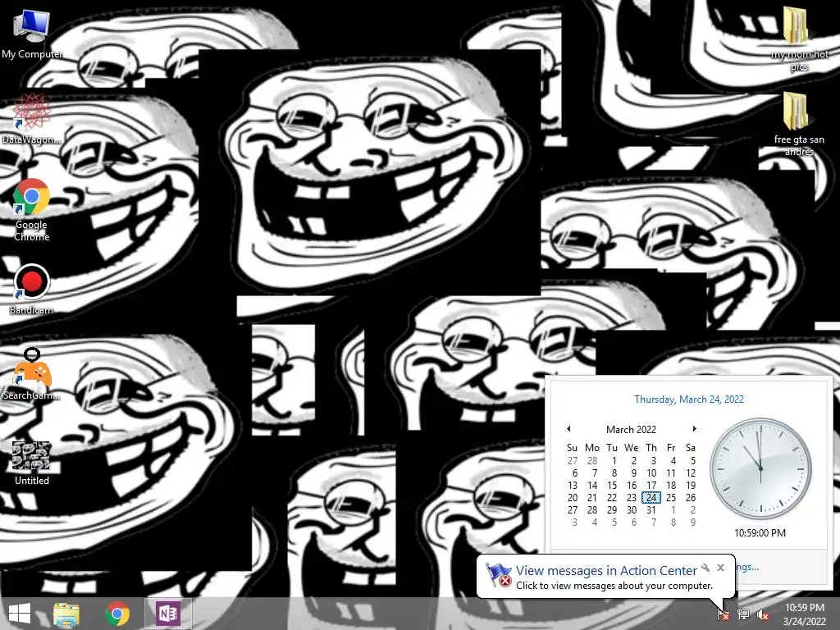Open the Google Chrome desktop shortcut
Image resolution: width=840 pixels, height=630 pixels.
32,210
